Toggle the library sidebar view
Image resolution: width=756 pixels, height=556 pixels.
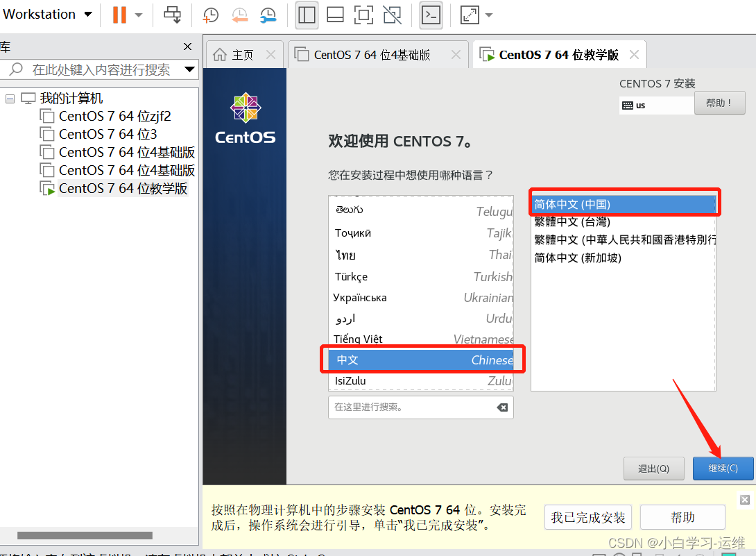307,15
